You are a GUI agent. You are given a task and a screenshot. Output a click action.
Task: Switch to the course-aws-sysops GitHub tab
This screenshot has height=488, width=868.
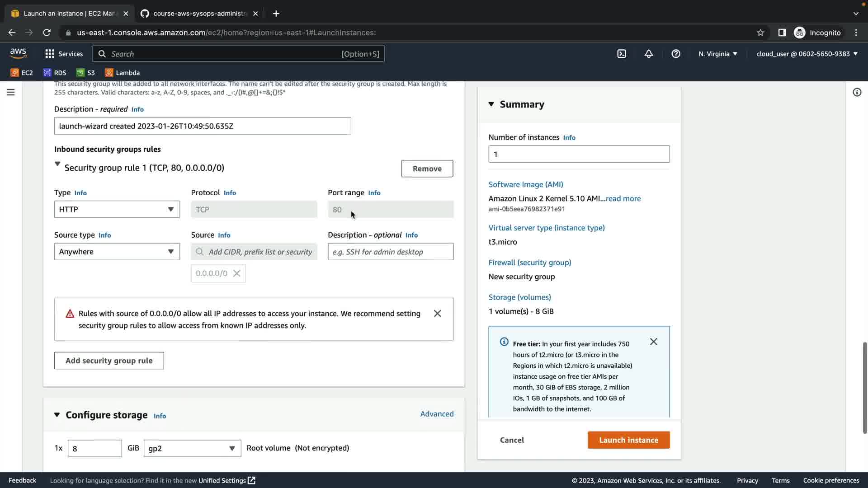pyautogui.click(x=199, y=14)
